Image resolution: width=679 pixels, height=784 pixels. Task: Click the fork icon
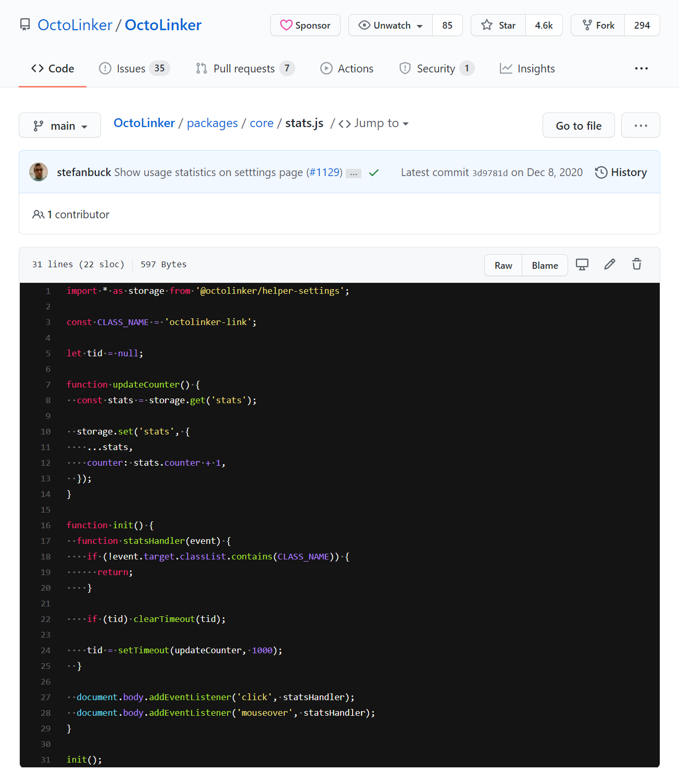[x=587, y=25]
